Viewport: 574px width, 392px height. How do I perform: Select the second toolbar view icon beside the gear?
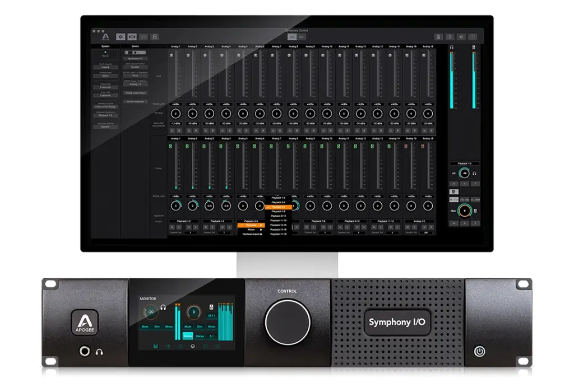[x=132, y=36]
